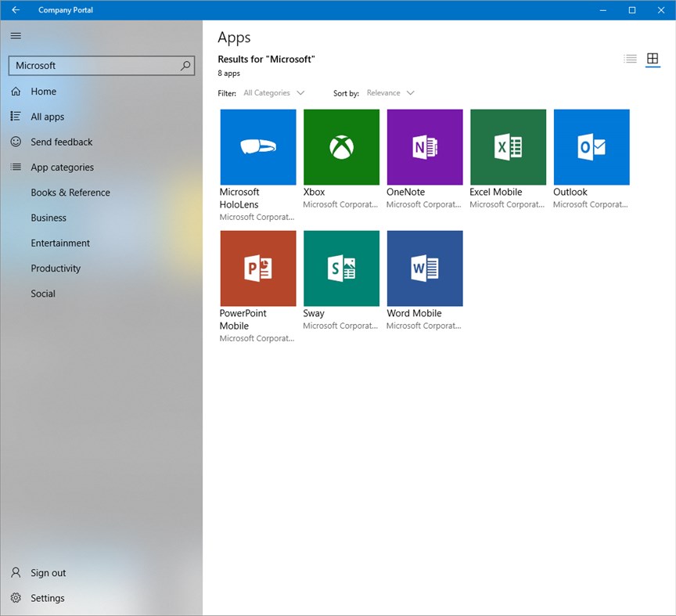Viewport: 676px width, 616px height.
Task: Switch to tile grid view of results
Action: tap(653, 58)
